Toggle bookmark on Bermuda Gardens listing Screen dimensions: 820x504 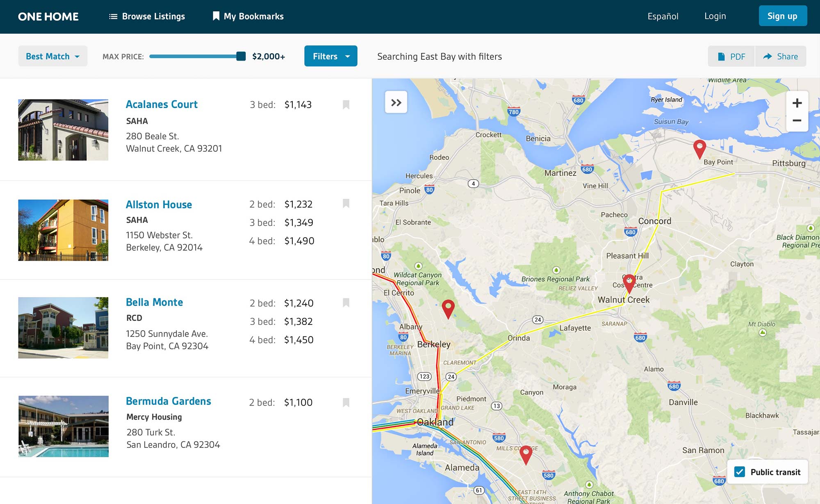point(346,402)
